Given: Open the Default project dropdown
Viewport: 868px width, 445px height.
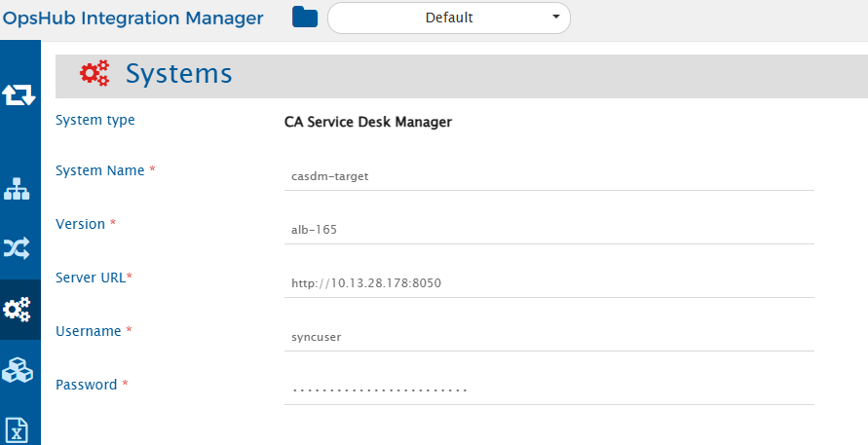Looking at the screenshot, I should [x=448, y=18].
